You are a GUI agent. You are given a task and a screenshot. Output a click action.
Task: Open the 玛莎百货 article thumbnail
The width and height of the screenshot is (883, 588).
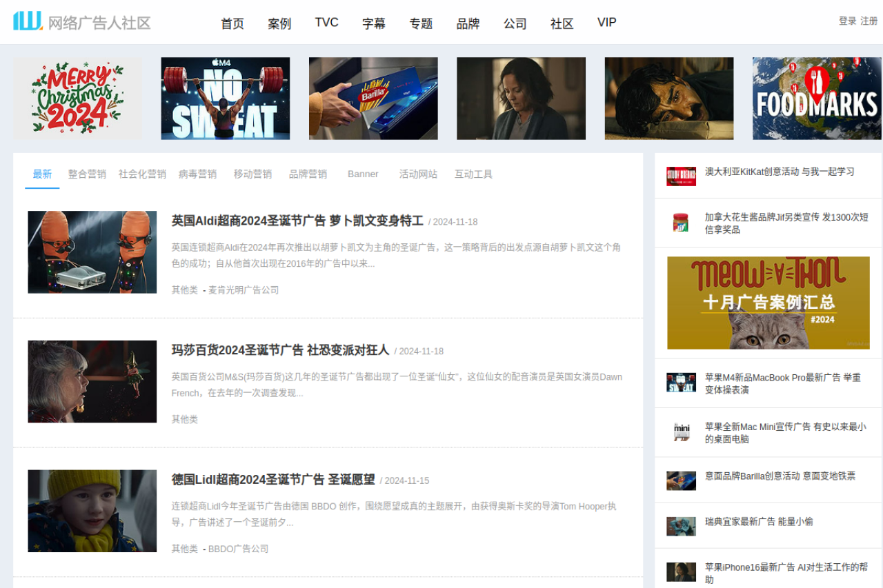[x=92, y=381]
